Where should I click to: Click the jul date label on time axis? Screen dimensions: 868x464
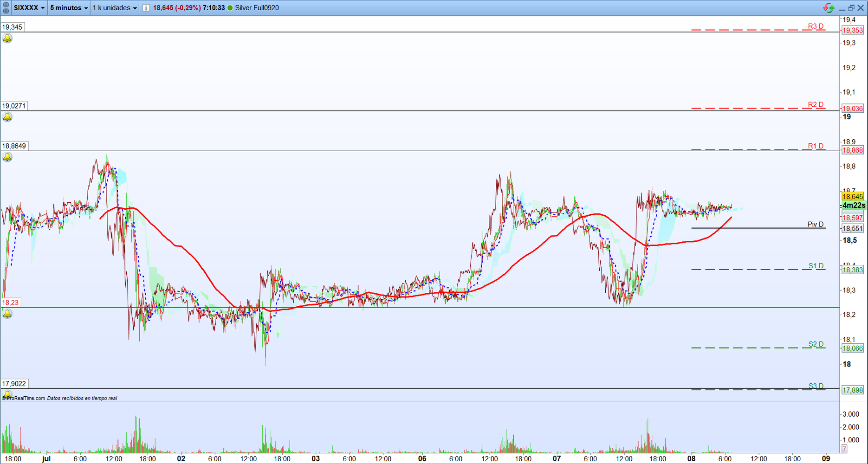point(46,458)
